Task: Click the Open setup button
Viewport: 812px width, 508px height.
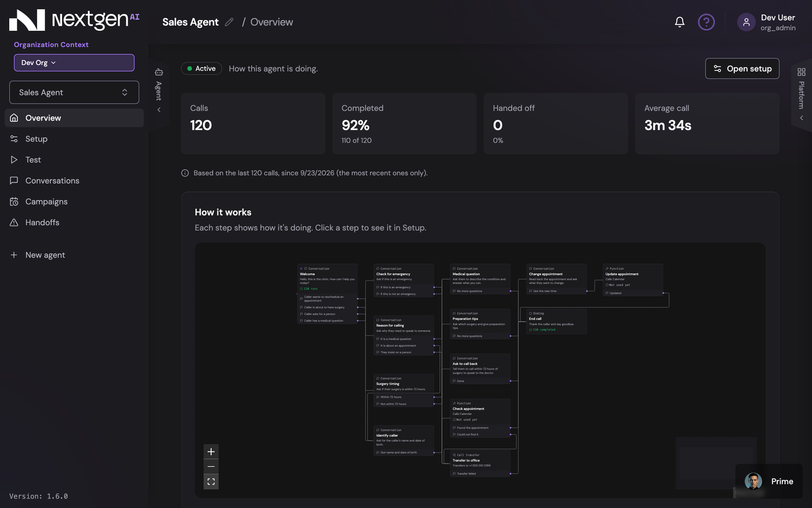Action: pyautogui.click(x=742, y=69)
